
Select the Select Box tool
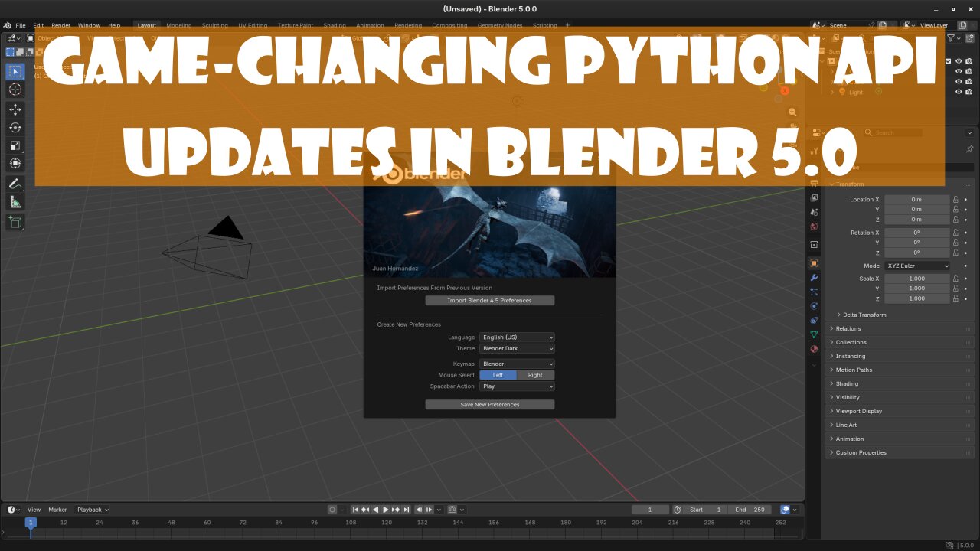[x=15, y=72]
